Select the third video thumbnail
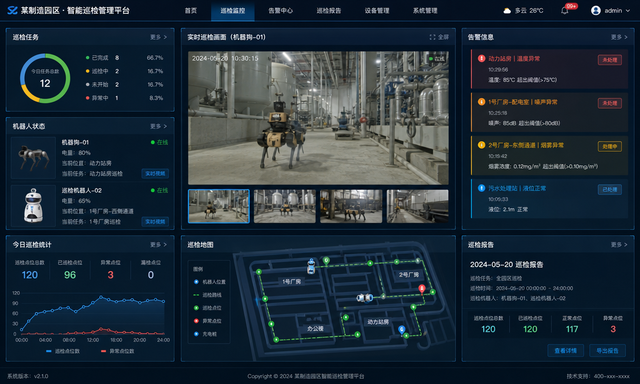Image resolution: width=640 pixels, height=384 pixels. (351, 206)
